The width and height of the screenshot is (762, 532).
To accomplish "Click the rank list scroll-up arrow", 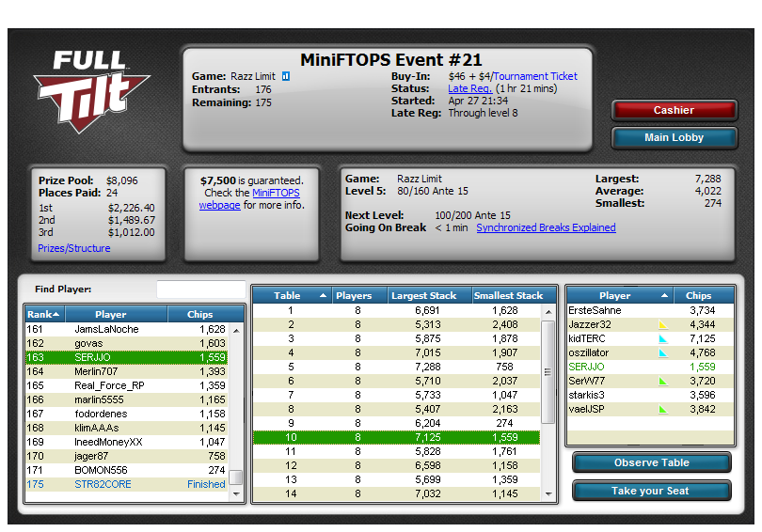I will [x=236, y=330].
